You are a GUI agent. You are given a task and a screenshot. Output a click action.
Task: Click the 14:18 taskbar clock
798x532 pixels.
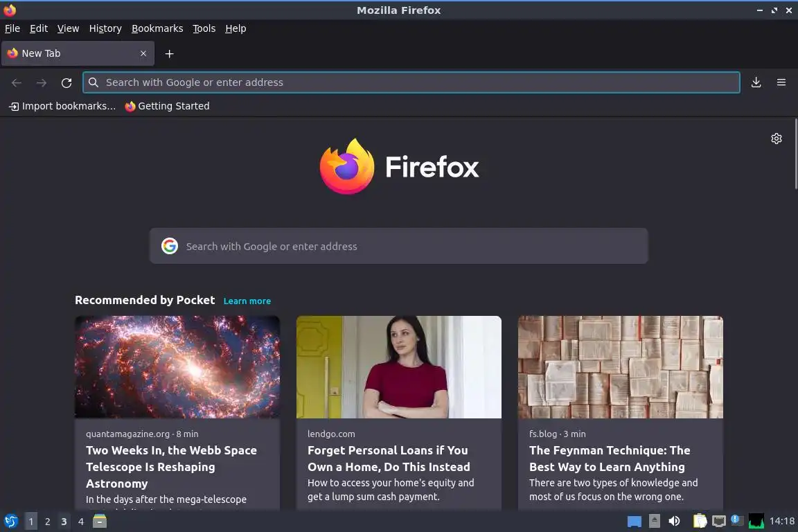tap(781, 521)
